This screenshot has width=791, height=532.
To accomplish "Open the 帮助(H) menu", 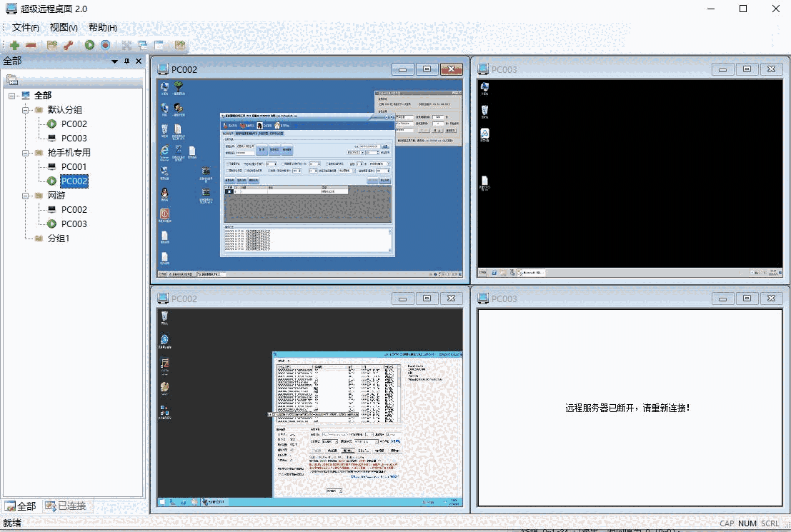I will [102, 27].
